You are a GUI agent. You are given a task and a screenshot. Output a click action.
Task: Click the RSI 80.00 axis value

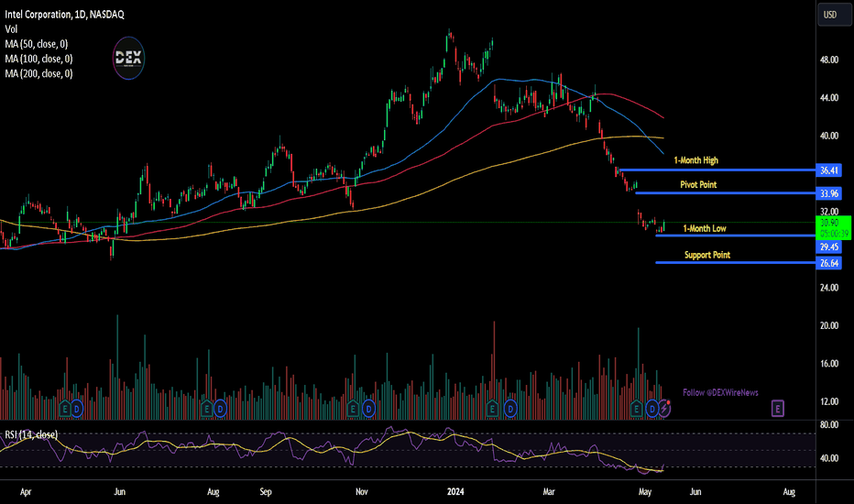pos(829,425)
